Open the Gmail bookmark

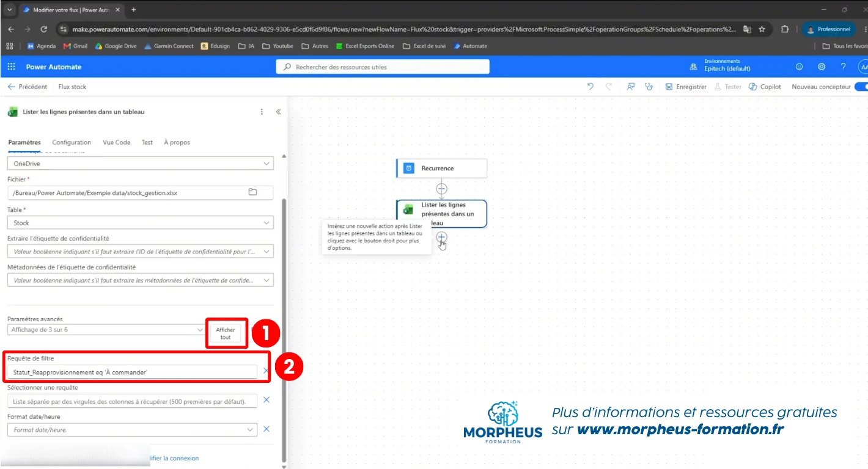click(x=75, y=46)
